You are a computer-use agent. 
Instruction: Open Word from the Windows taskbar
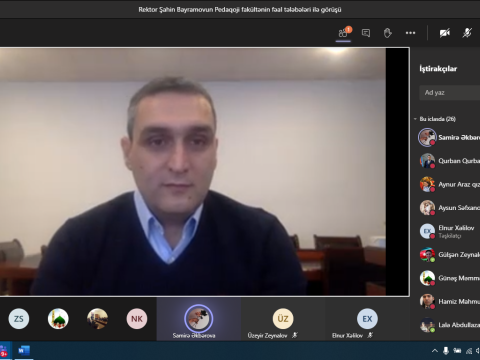pyautogui.click(x=24, y=351)
